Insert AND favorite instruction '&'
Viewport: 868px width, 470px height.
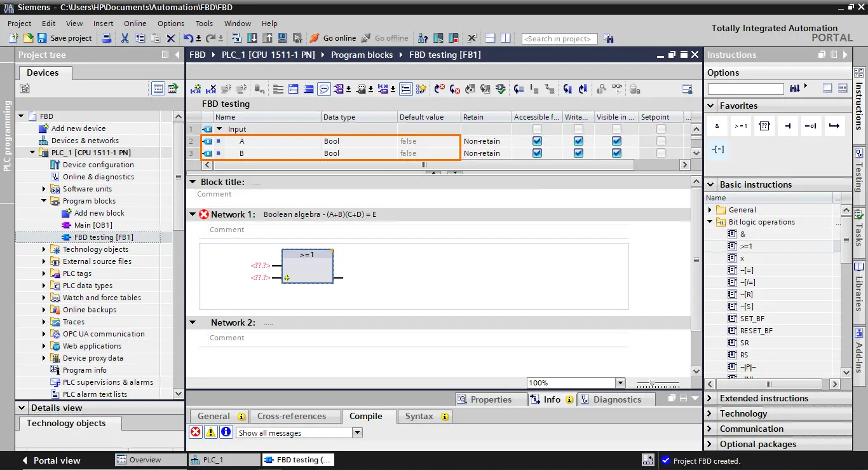717,126
